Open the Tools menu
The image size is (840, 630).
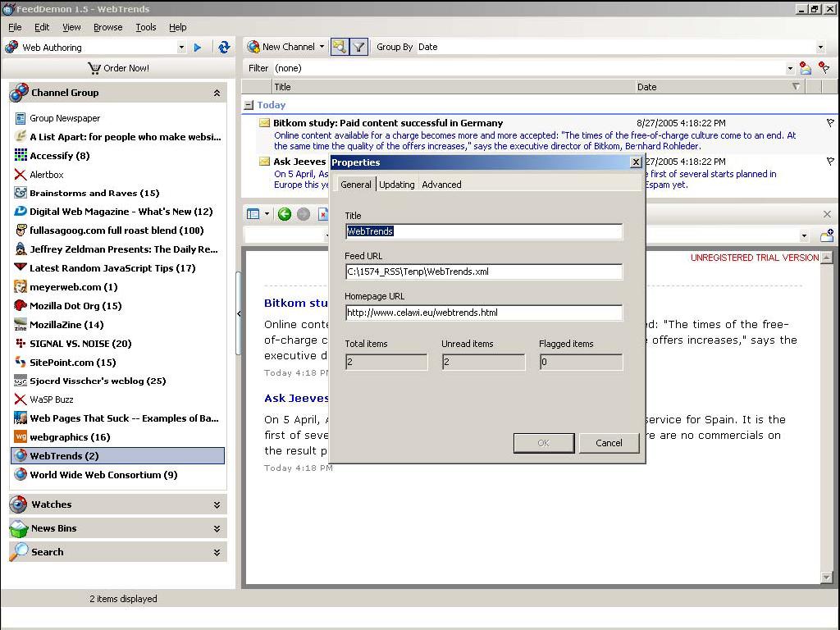(146, 27)
